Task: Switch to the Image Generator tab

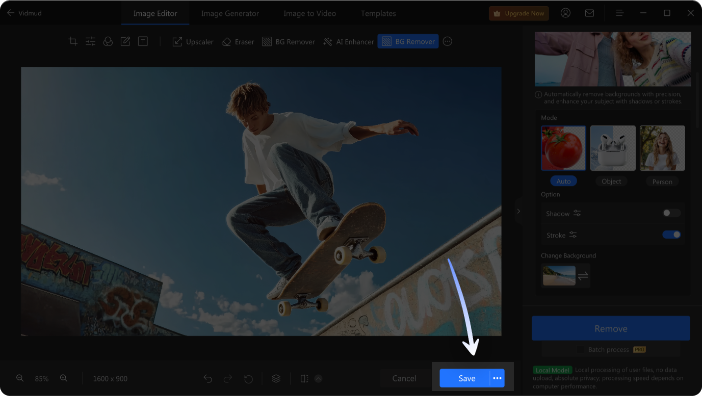Action: pos(230,13)
